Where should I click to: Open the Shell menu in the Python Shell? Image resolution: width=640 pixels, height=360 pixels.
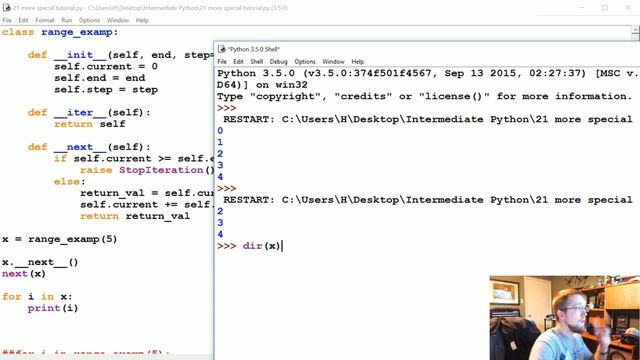click(x=256, y=62)
